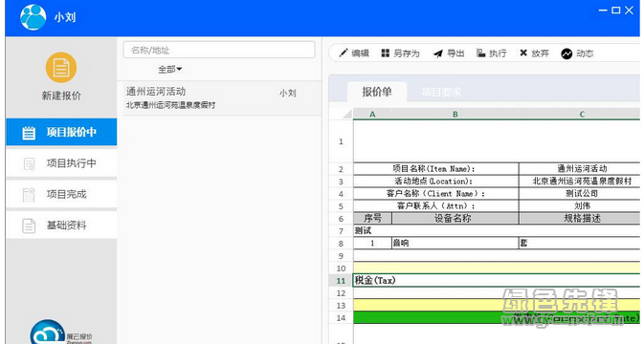Click the 新建报价 orange document icon
The height and width of the screenshot is (344, 644).
pos(61,68)
